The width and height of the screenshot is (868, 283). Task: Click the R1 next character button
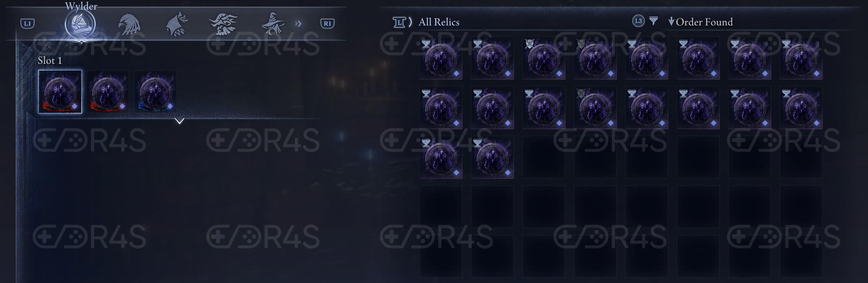click(327, 24)
